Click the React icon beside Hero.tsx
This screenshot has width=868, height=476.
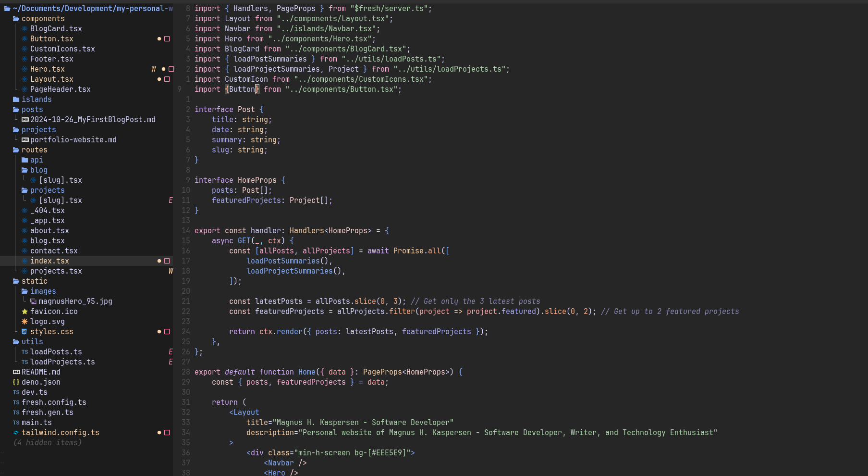(24, 69)
